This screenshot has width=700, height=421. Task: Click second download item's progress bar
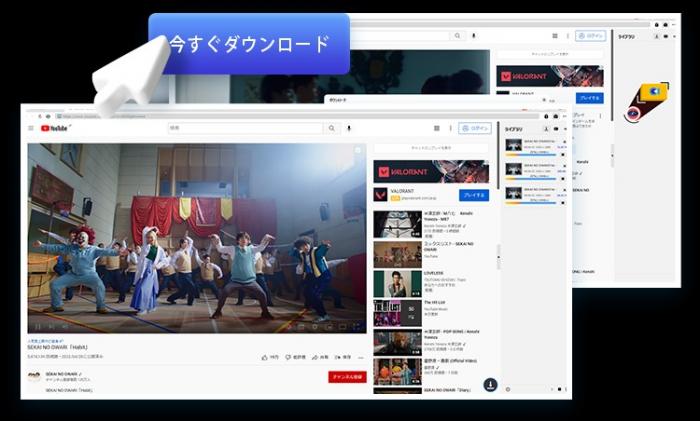click(x=531, y=179)
